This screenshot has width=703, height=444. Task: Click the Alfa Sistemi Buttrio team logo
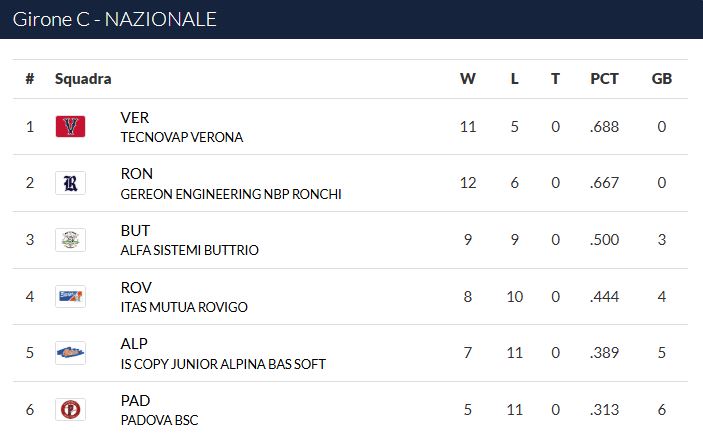(70, 240)
